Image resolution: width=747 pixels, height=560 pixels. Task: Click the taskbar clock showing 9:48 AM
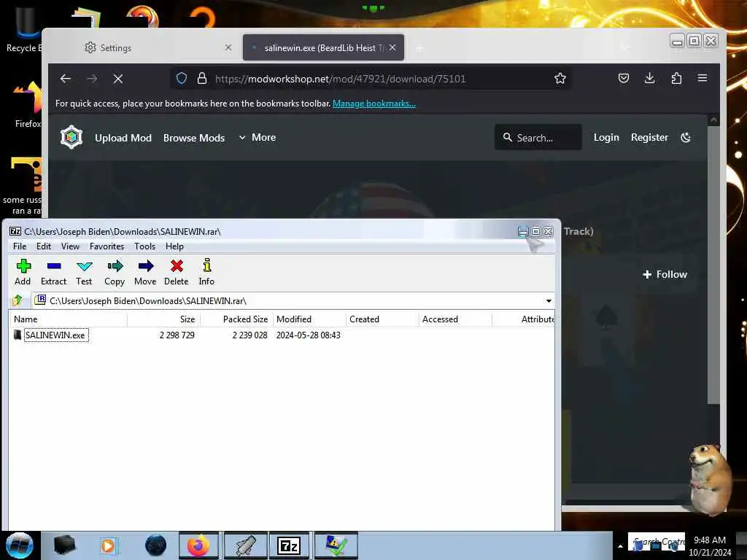tap(710, 546)
